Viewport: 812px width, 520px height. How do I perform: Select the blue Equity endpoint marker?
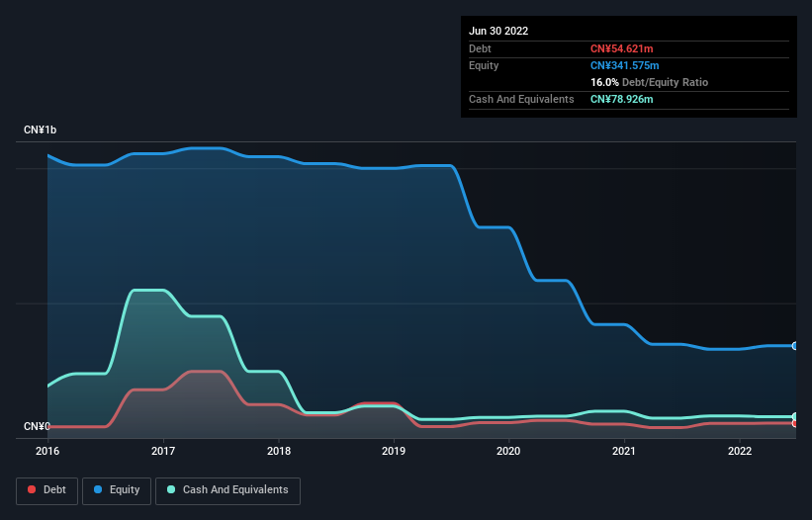795,346
